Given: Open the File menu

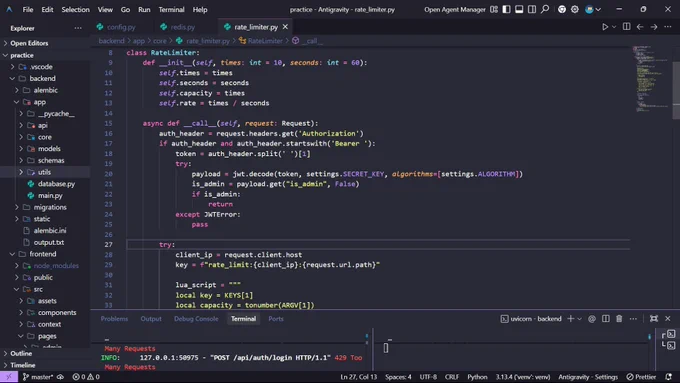Looking at the screenshot, I should tap(28, 10).
